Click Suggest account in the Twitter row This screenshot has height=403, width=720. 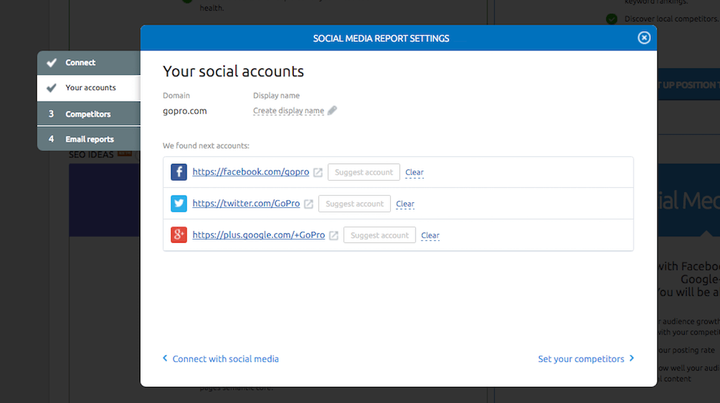[354, 204]
